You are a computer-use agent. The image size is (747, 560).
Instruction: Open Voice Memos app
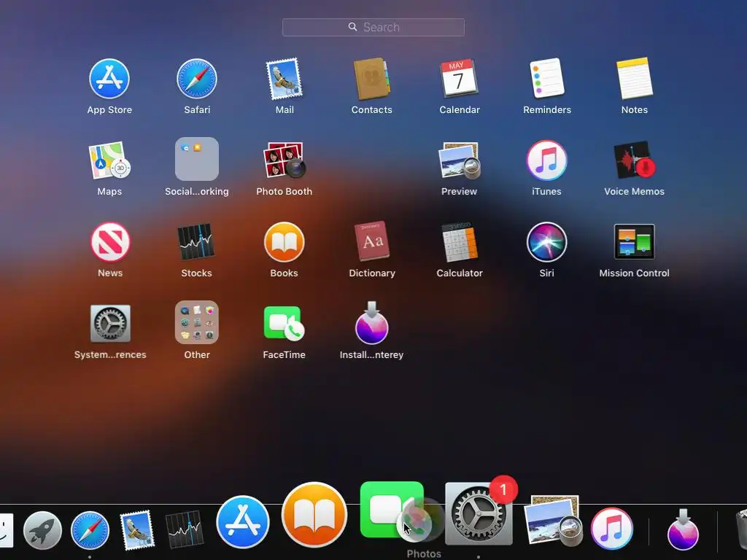(x=635, y=160)
